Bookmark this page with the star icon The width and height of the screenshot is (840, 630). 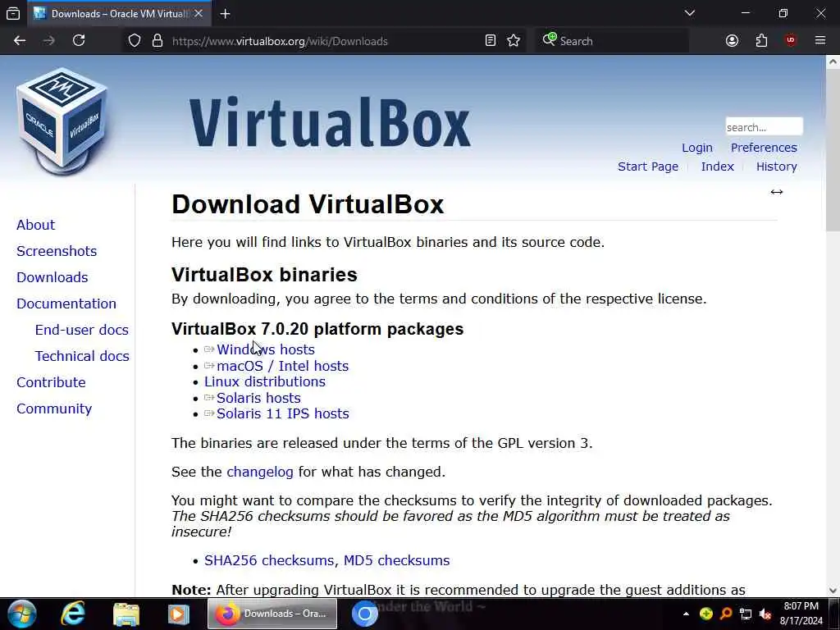(x=514, y=41)
